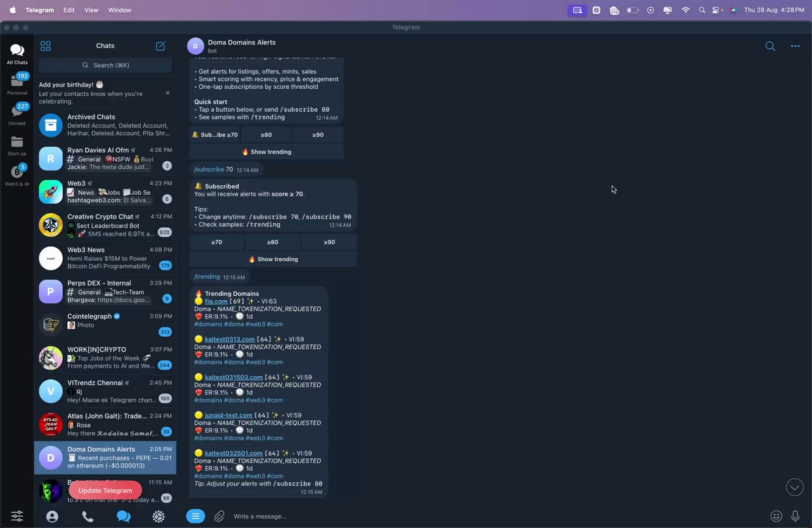Screen dimensions: 812x528
Task: Open VITrendz Chennai chat
Action: (x=105, y=391)
